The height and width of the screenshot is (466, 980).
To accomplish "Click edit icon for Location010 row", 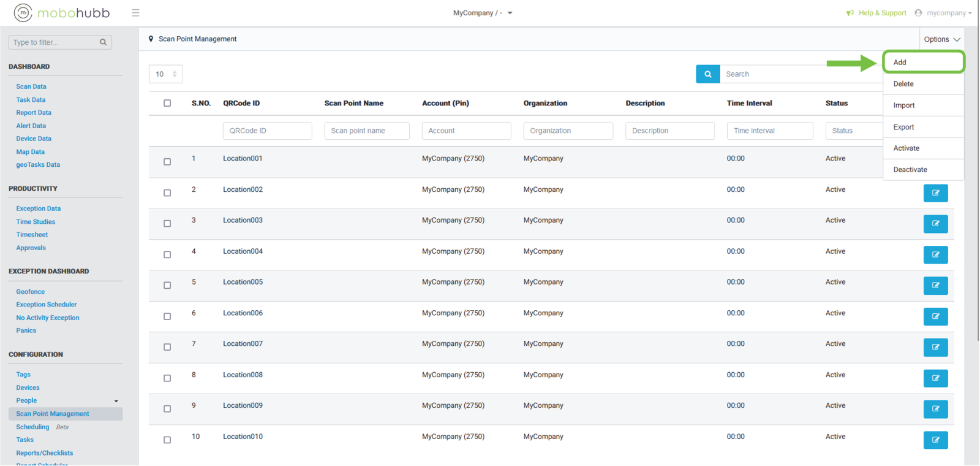I will tap(935, 440).
